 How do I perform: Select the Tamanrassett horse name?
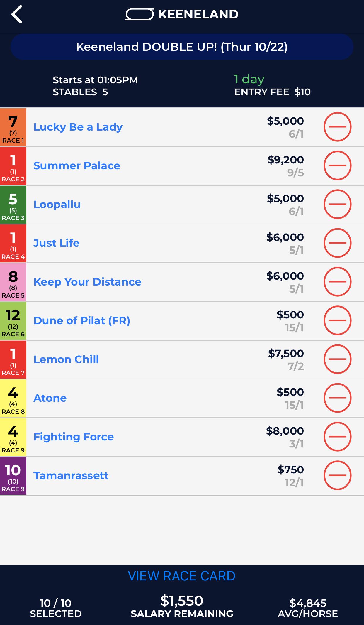coord(71,476)
